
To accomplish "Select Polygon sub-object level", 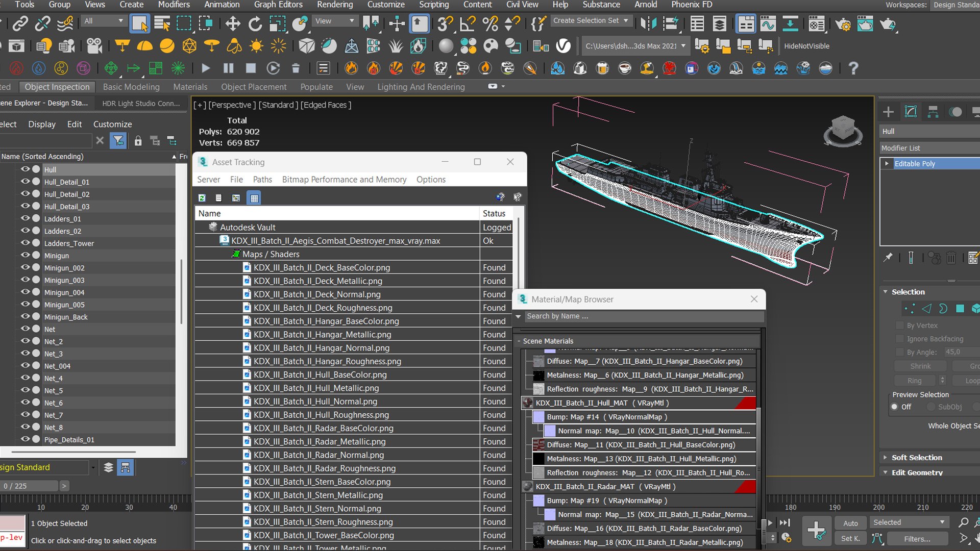I will click(x=960, y=309).
